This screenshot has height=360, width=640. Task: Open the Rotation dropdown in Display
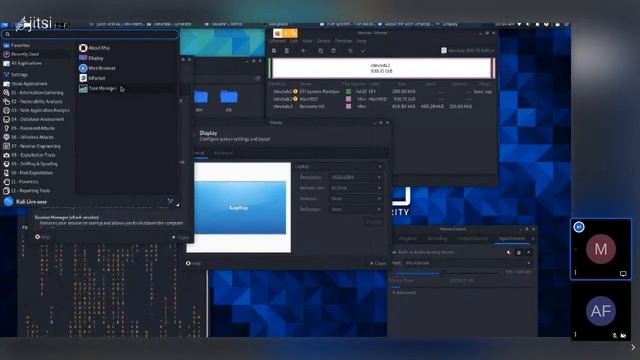356,198
